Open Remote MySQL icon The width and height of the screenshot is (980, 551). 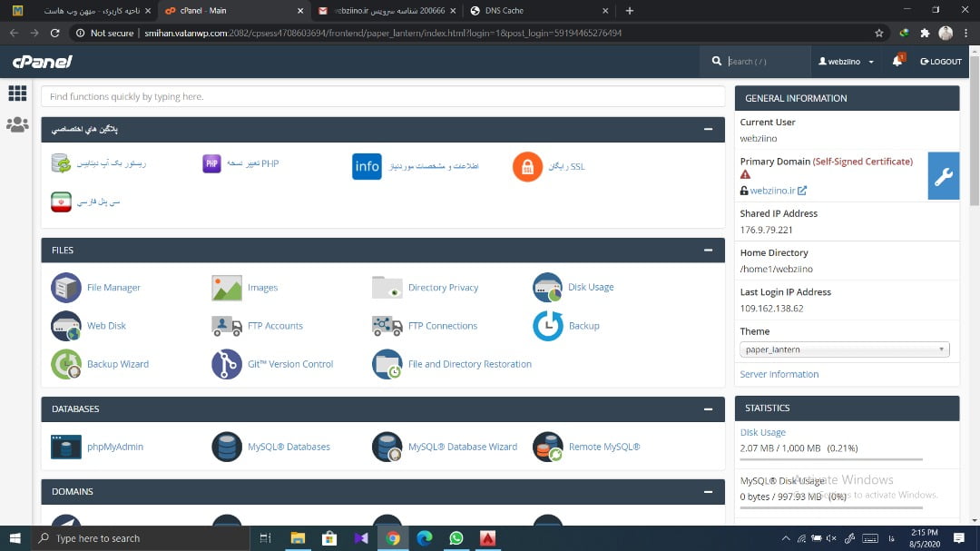547,447
